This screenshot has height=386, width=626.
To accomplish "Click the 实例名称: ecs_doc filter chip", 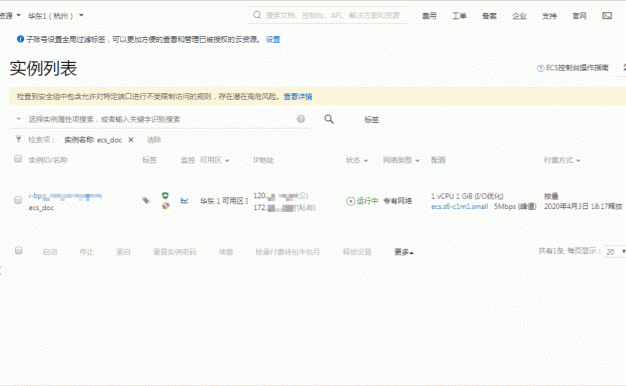I will [x=93, y=140].
